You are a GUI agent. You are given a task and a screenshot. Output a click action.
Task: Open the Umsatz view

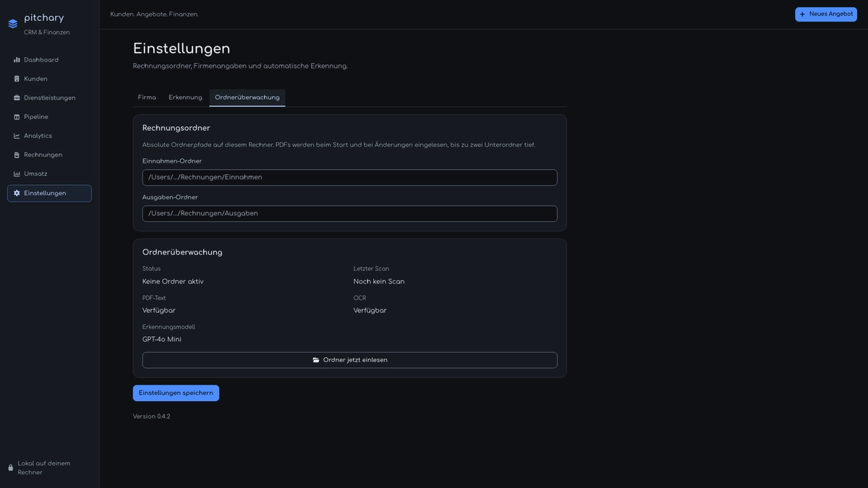coord(49,174)
